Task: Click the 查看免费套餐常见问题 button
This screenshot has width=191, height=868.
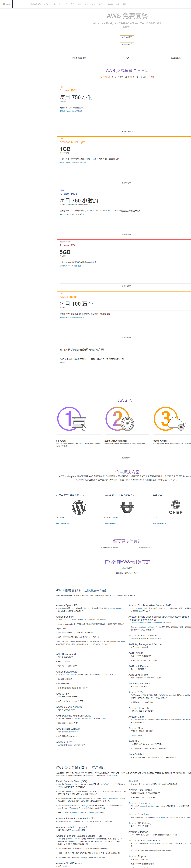Action: 109,547
